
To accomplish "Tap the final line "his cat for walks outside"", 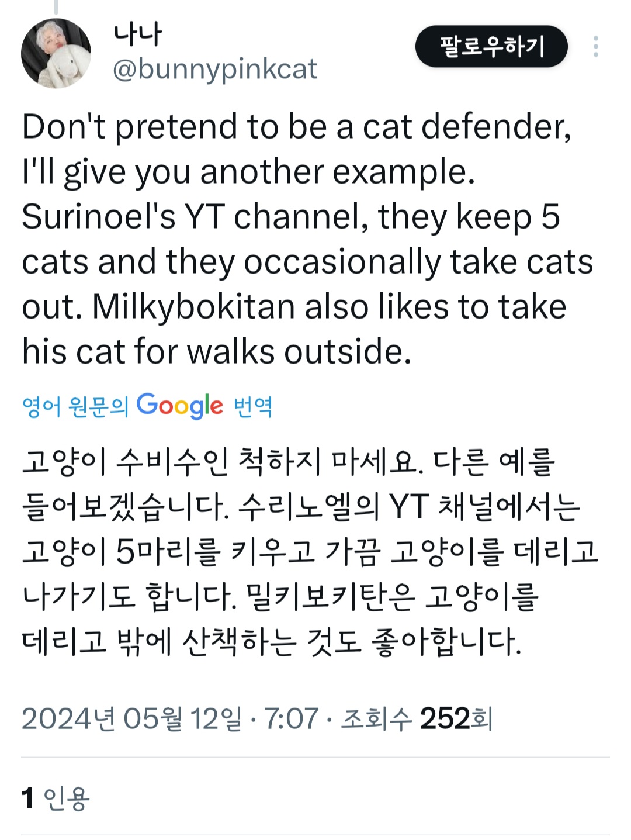I will pos(216,352).
